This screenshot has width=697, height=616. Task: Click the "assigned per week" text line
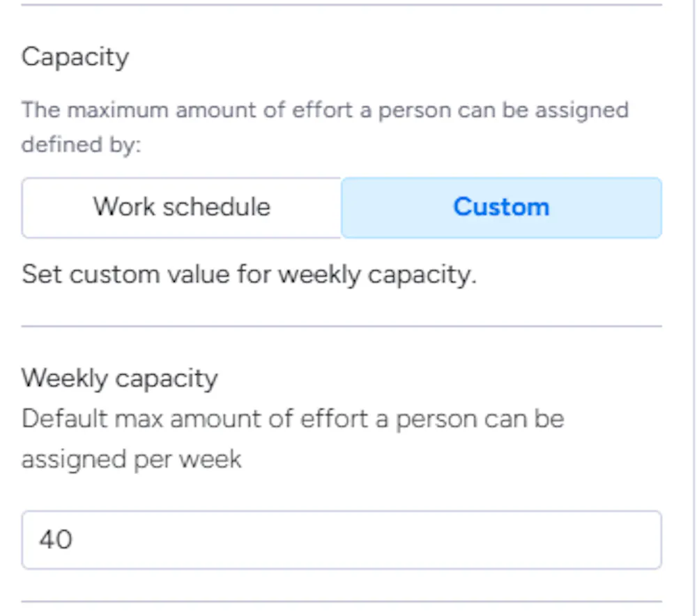pos(132,459)
